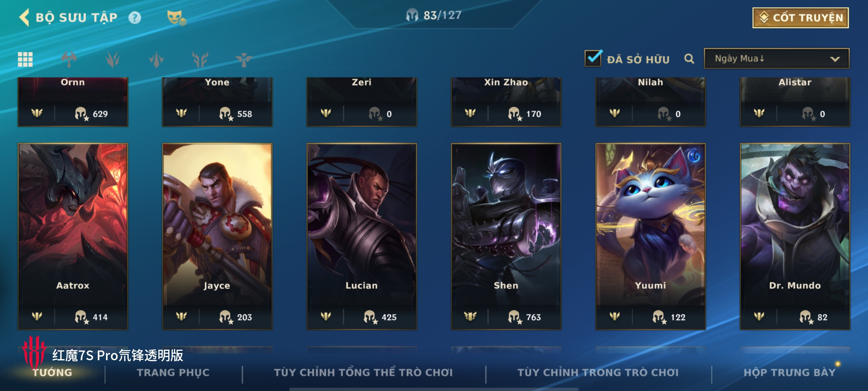The image size is (868, 391).
Task: Open the Hộp Trưng Bày tab
Action: click(790, 373)
